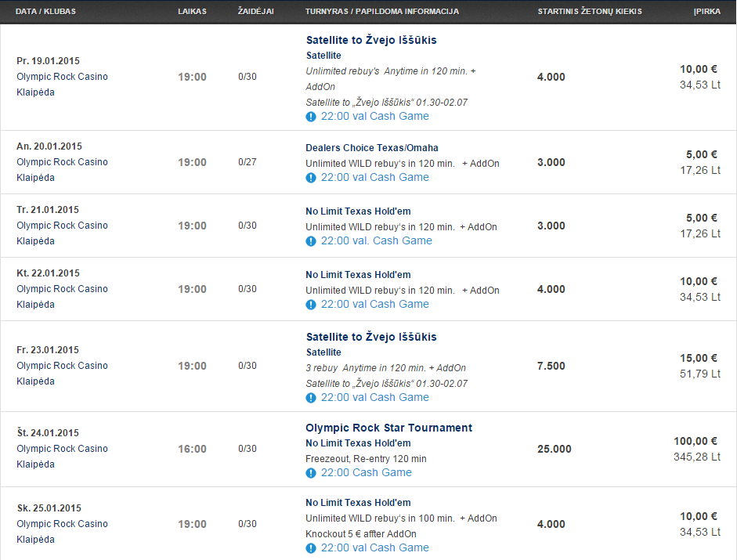
Task: Click the DATA / KLUBAS column header
Action: (45, 11)
